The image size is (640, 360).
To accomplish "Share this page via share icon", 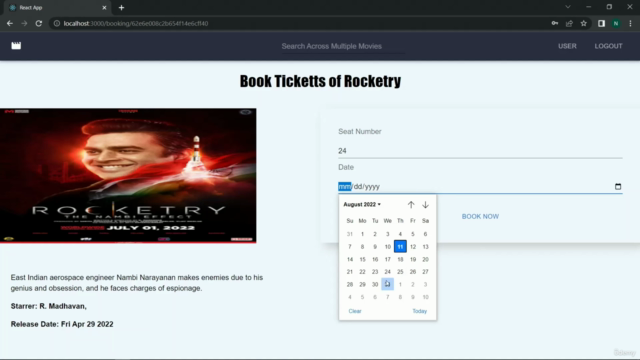I will (x=569, y=24).
